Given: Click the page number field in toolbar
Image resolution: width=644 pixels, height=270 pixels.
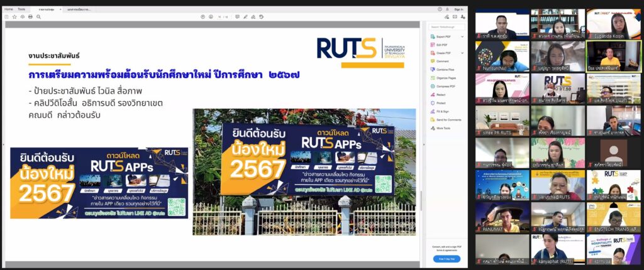Looking at the screenshot, I should coord(220,17).
